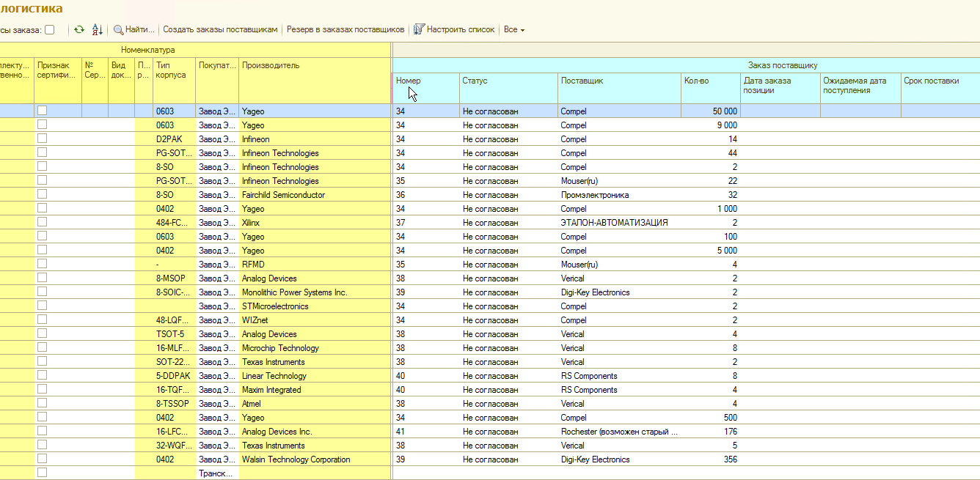Toggle the checkbox beside the заказа label
Viewport: 980px width, 480px height.
50,30
